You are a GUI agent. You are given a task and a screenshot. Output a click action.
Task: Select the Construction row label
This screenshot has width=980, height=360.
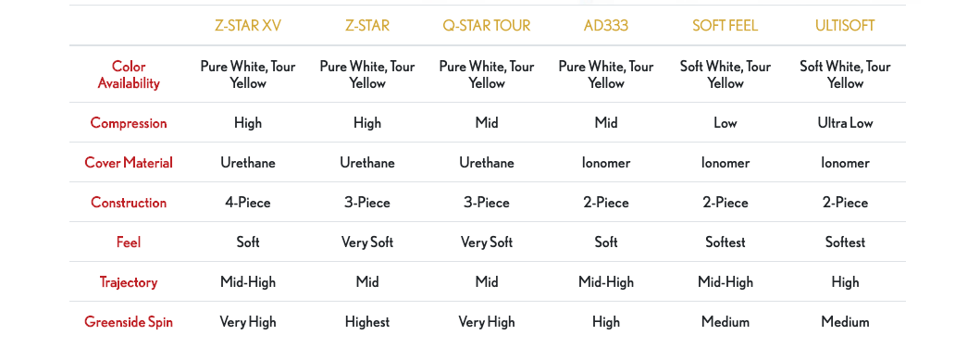129,203
